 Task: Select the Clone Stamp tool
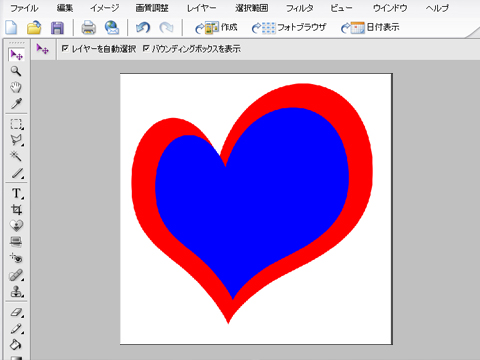(16, 292)
